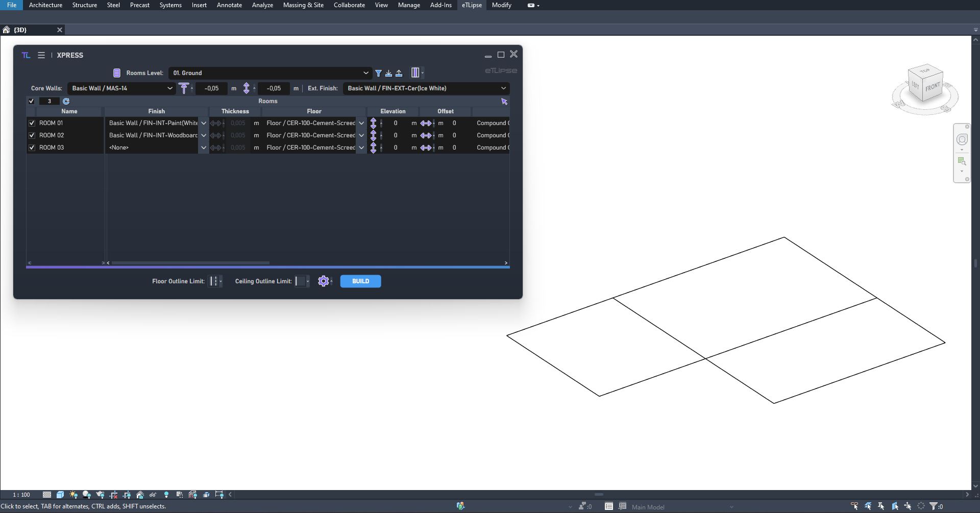Click the Floor column header

[314, 111]
